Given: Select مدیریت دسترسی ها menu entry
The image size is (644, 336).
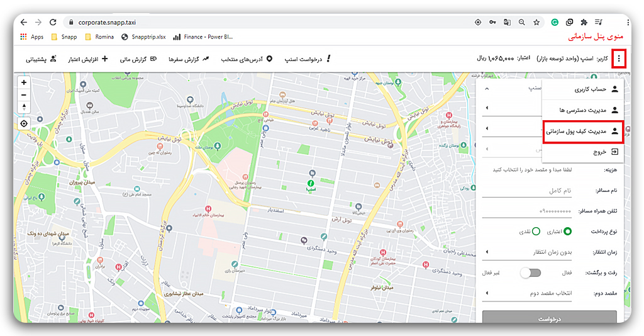Looking at the screenshot, I should point(583,110).
